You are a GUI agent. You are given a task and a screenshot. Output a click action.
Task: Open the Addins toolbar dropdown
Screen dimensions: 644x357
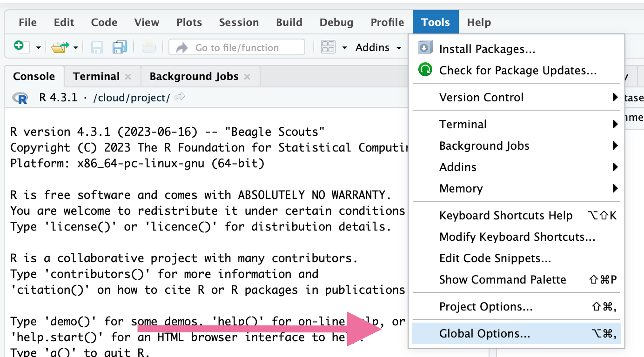coord(378,47)
